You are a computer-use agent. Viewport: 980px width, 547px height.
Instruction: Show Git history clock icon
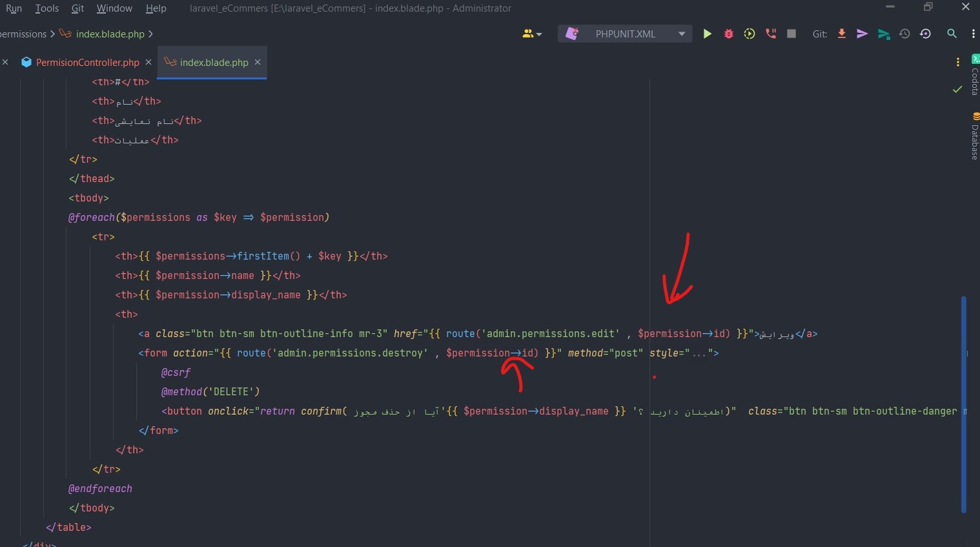tap(904, 34)
